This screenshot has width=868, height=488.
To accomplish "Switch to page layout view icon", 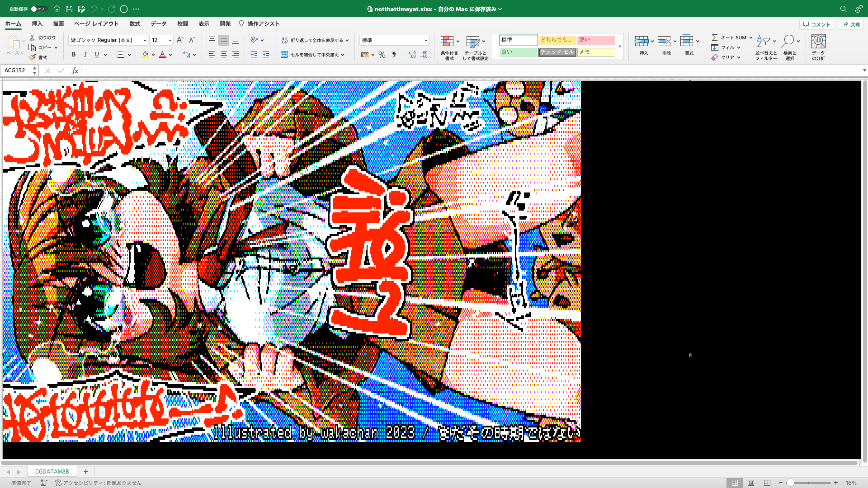I will (x=751, y=483).
